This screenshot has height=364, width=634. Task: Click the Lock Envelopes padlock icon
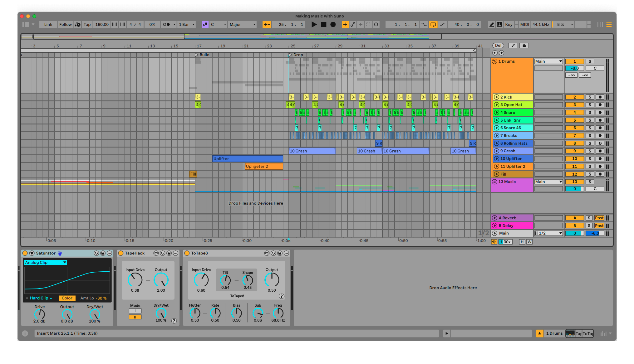click(x=524, y=46)
